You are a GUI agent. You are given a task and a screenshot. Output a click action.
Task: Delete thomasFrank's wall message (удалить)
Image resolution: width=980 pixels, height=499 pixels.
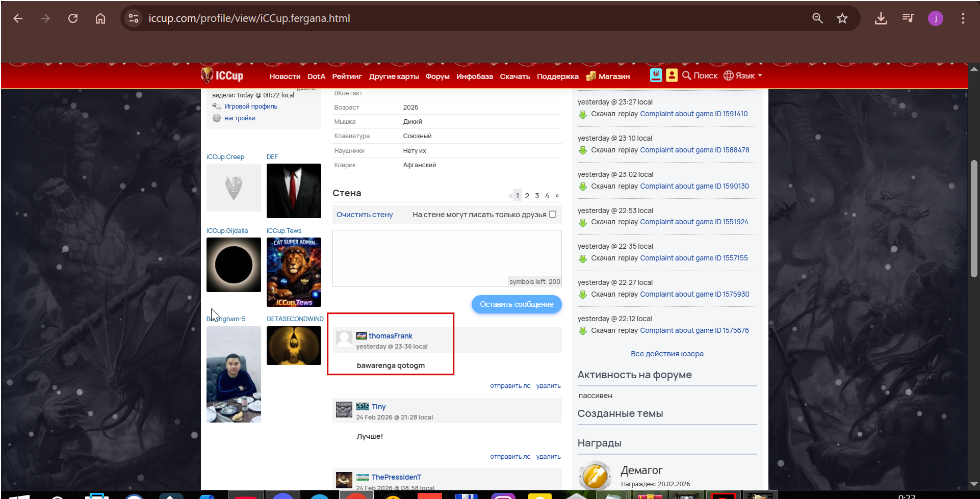tap(548, 386)
